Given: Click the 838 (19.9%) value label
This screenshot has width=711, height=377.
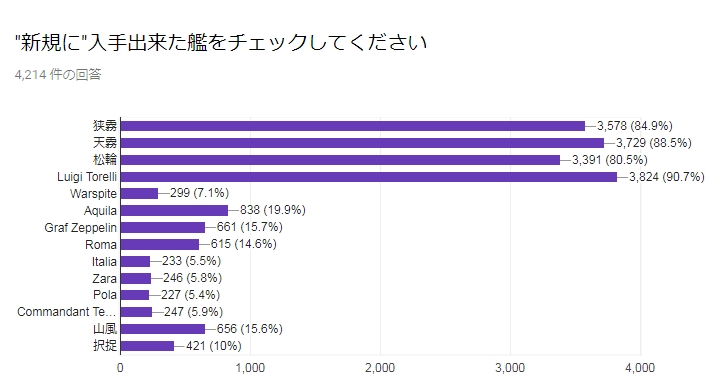Looking at the screenshot, I should (273, 210).
